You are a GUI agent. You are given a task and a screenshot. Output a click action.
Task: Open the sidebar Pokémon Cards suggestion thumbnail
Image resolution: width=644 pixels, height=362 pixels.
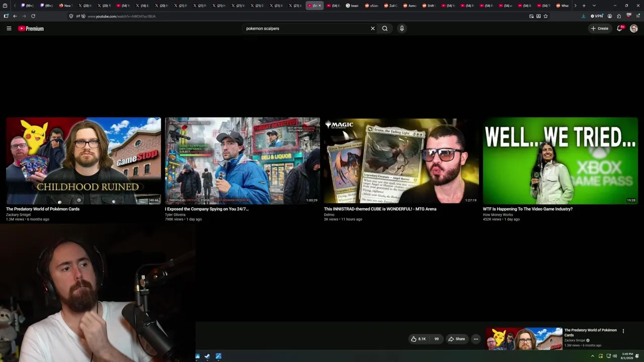click(524, 339)
